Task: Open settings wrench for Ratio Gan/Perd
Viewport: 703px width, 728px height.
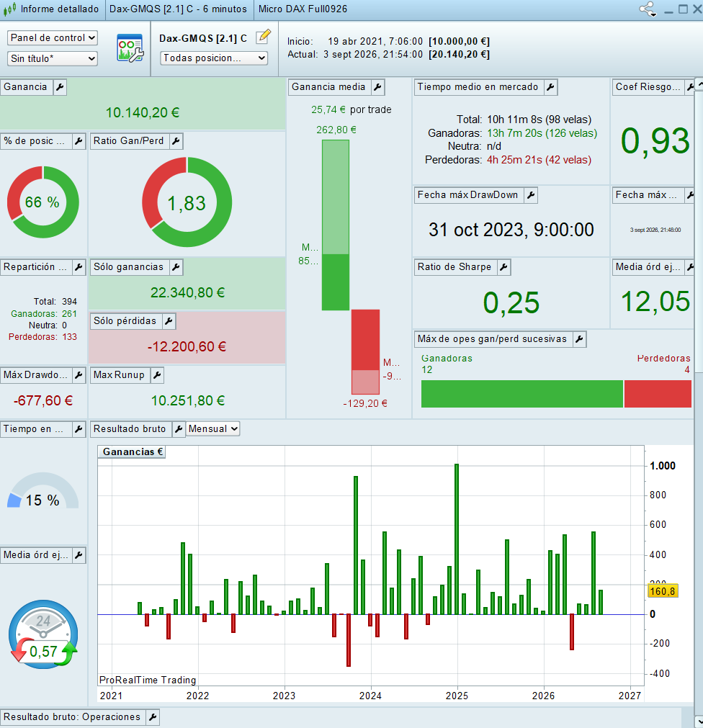Action: tap(176, 141)
